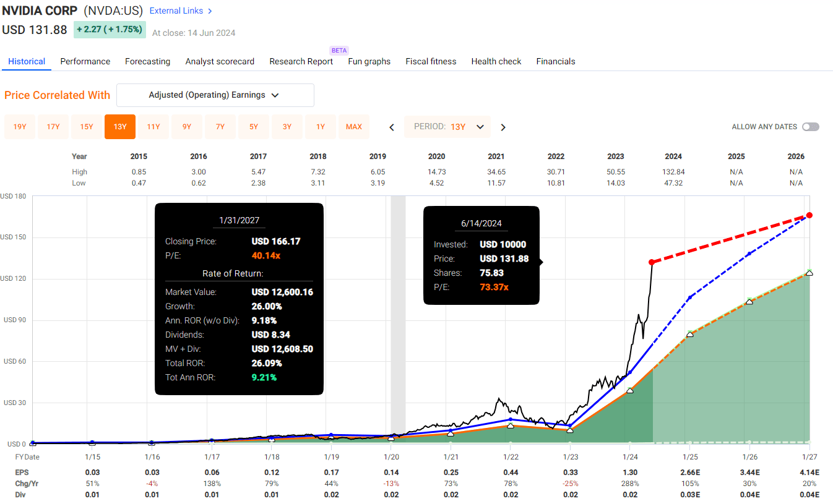Switch to the Financials tab
The image size is (833, 504).
(556, 61)
